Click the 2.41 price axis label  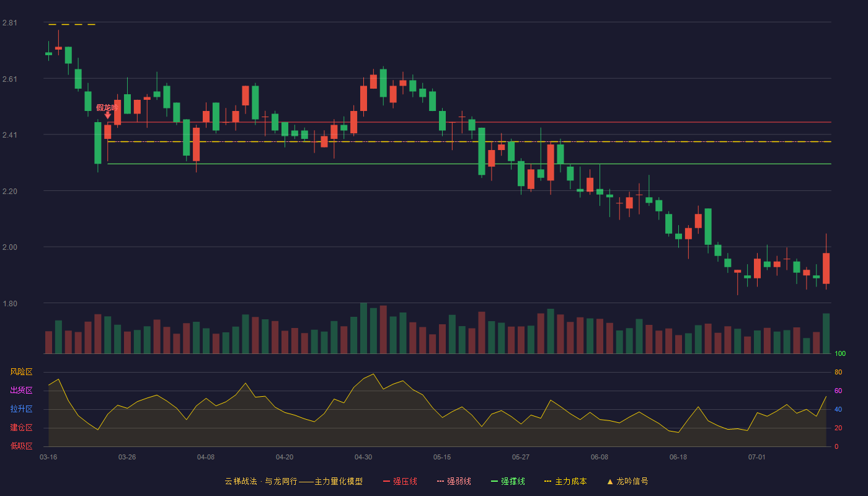[10, 135]
